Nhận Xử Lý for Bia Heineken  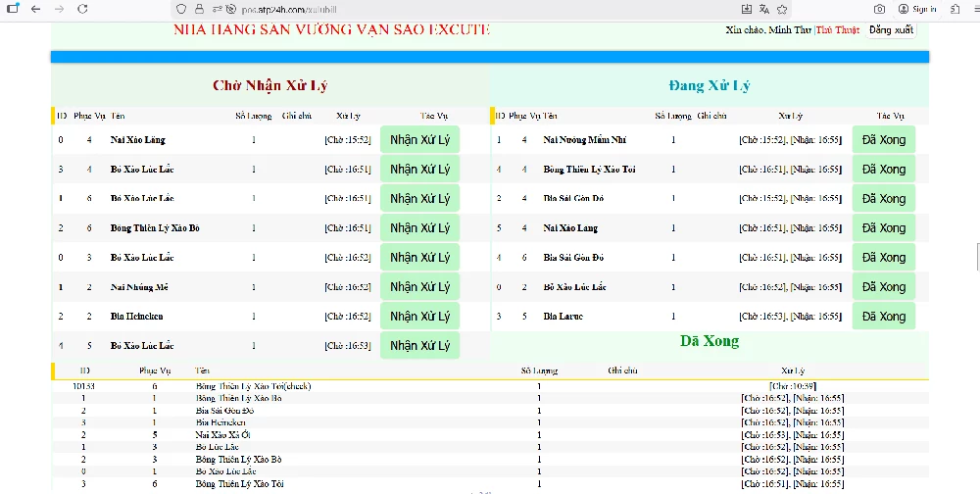coord(420,316)
